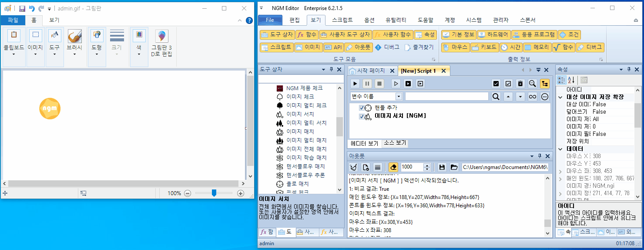Toggle the tree view icon in script toolbar
This screenshot has height=250, width=644.
544,83
